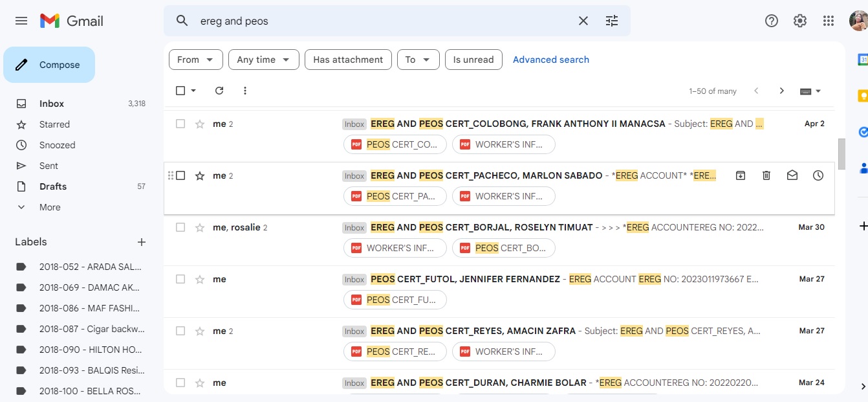
Task: Select the REYES, AMACIN ZAFRA email checkbox
Action: click(x=180, y=331)
